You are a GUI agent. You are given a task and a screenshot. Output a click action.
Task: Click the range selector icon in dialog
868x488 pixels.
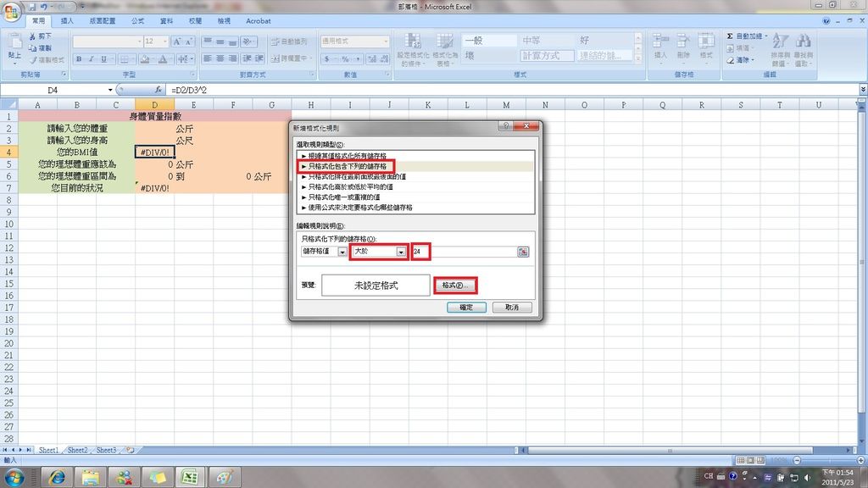(x=523, y=252)
